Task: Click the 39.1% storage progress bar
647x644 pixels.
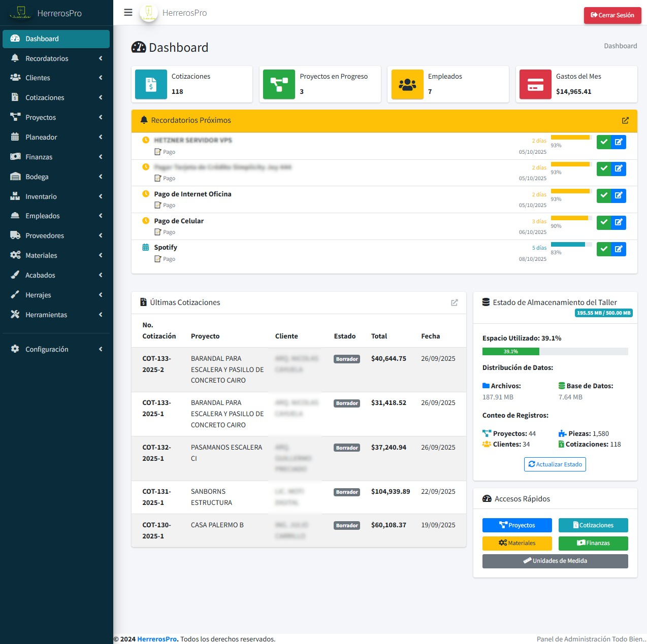Action: click(x=510, y=351)
